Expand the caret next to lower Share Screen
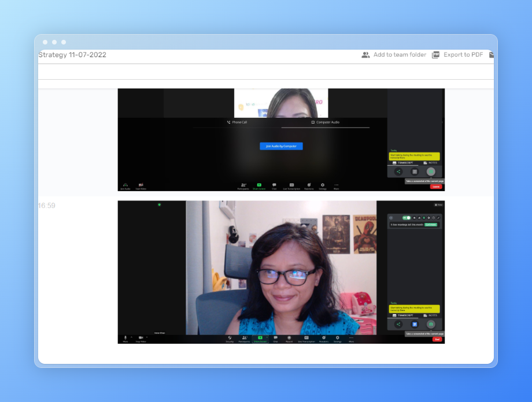The width and height of the screenshot is (532, 402). 267,337
